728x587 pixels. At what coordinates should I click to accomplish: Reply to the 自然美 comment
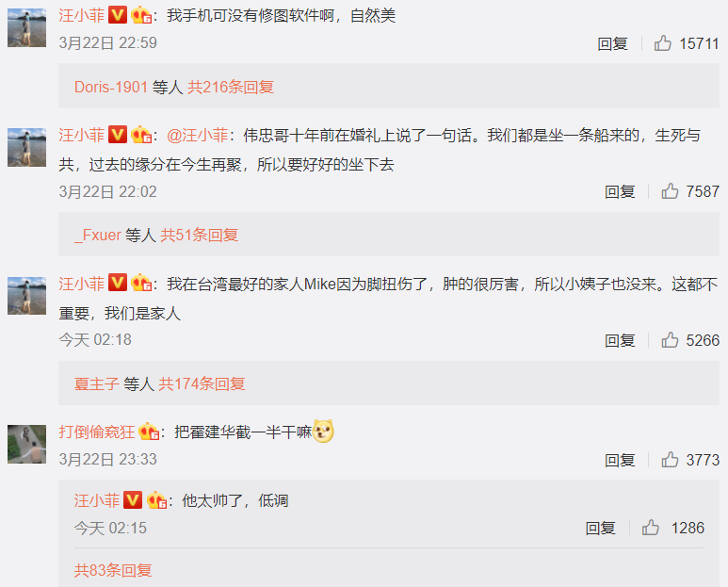tap(612, 43)
